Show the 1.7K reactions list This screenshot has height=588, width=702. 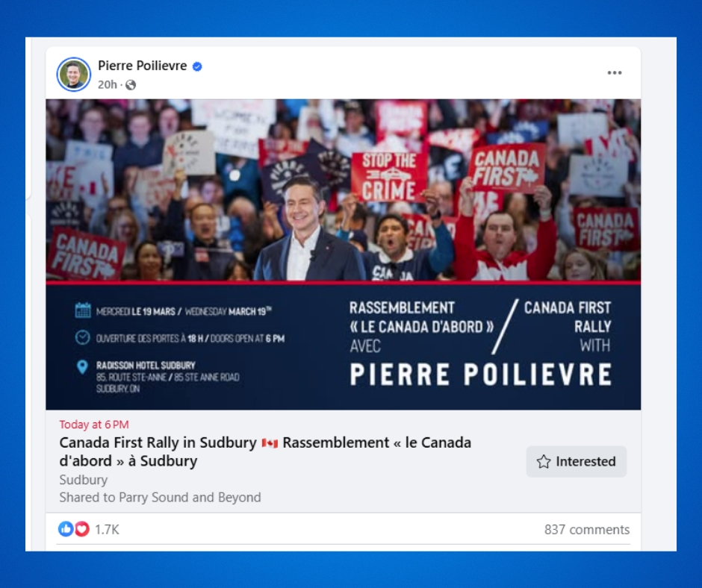point(107,530)
